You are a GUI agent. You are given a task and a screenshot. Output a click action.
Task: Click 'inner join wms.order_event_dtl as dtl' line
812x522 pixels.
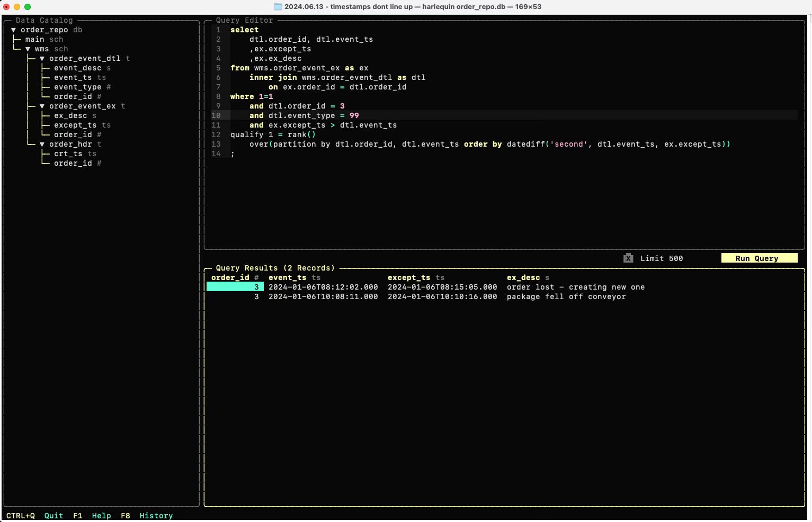click(x=337, y=78)
